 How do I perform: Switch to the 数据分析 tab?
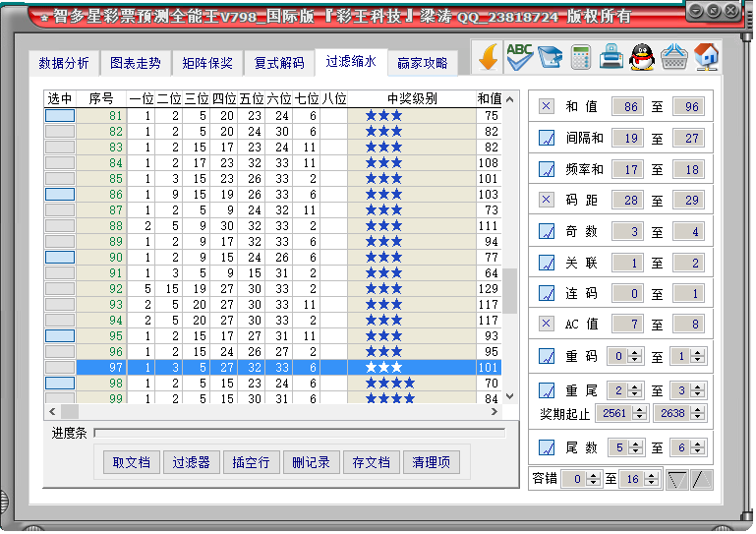click(64, 63)
